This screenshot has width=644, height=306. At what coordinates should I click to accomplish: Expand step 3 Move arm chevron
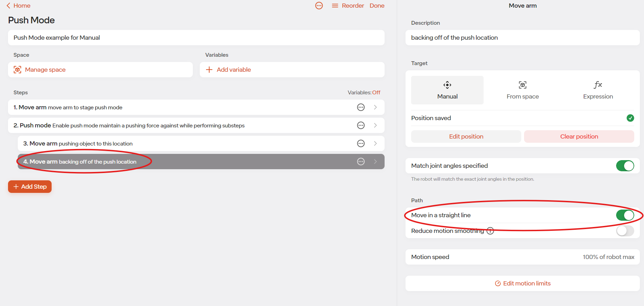(x=376, y=143)
